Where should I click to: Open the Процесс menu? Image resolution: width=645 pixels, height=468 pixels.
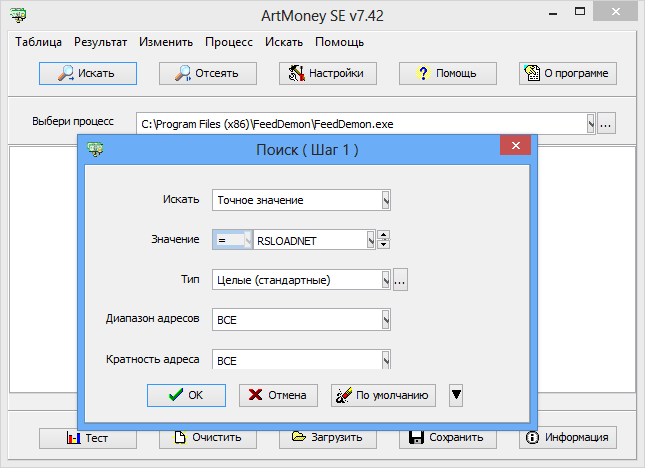[229, 42]
